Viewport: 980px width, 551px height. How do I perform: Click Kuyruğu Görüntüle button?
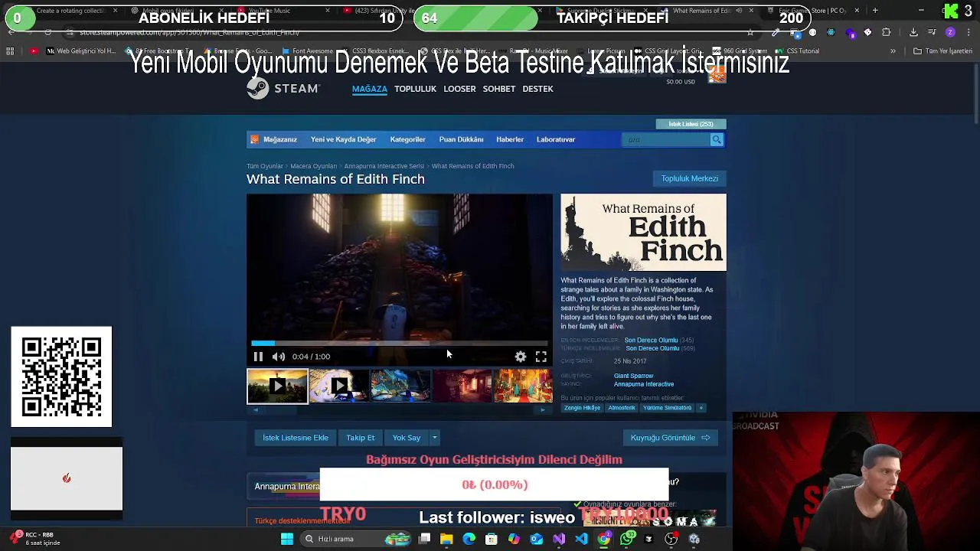(x=670, y=438)
